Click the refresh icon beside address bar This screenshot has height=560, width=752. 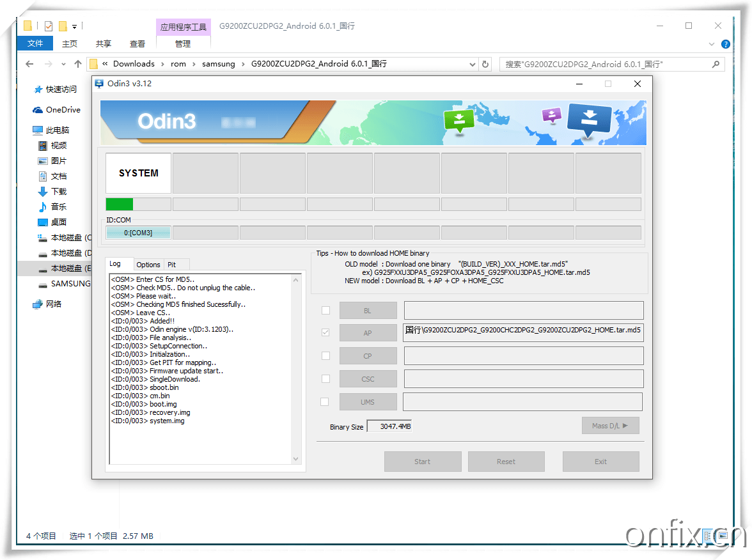tap(485, 64)
